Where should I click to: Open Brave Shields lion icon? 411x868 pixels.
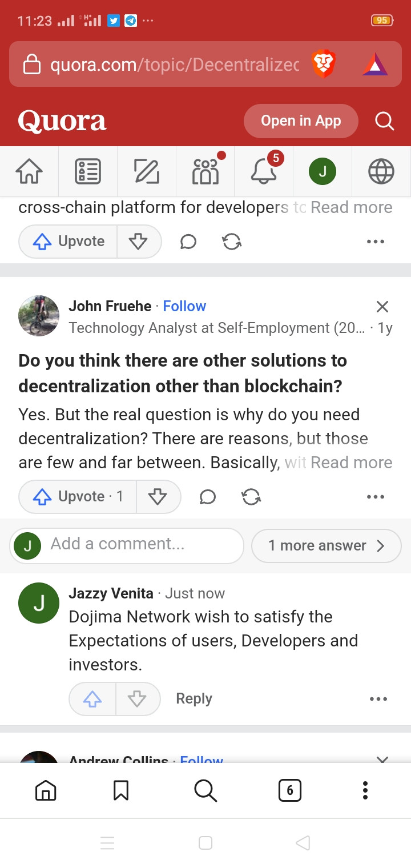pyautogui.click(x=324, y=64)
